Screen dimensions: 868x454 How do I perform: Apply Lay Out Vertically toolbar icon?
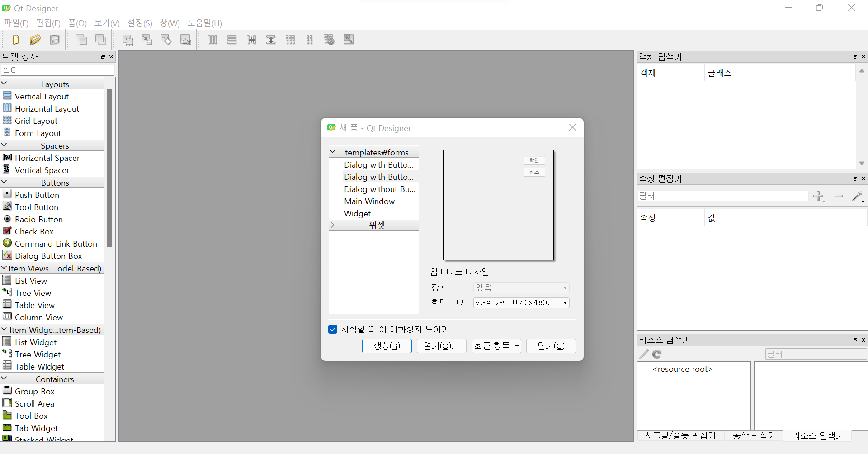pyautogui.click(x=232, y=40)
